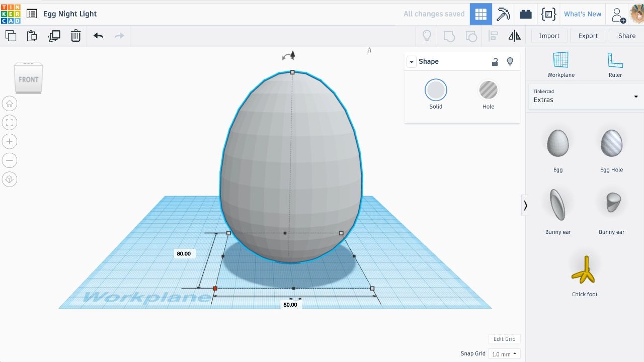Collapse the Shape panel

pyautogui.click(x=412, y=62)
